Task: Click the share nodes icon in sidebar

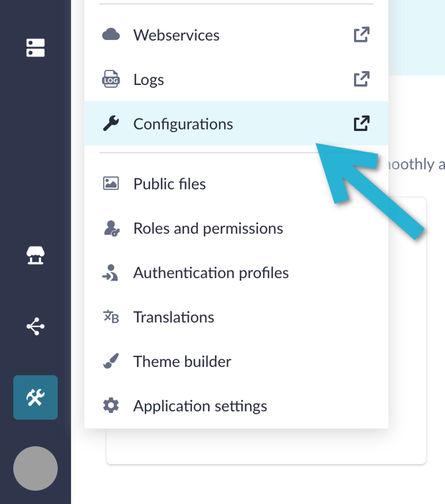Action: (35, 326)
